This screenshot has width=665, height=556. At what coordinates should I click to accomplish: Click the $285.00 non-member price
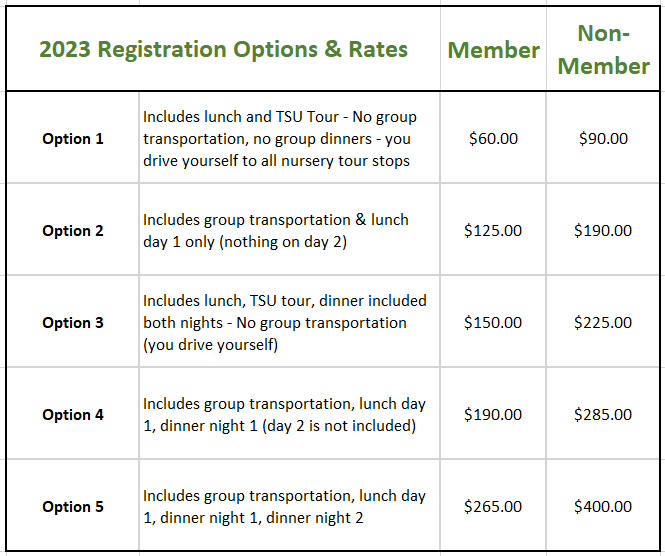point(603,415)
